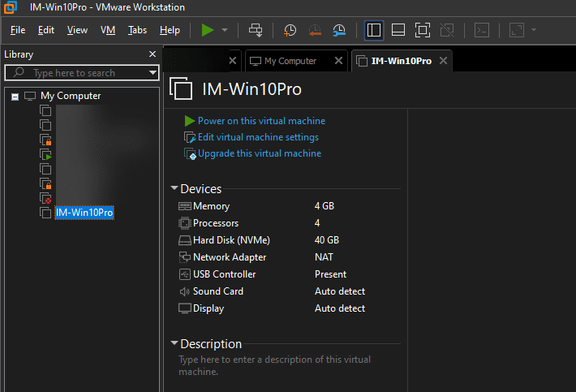Click the description text field
This screenshot has height=392, width=576.
point(274,365)
